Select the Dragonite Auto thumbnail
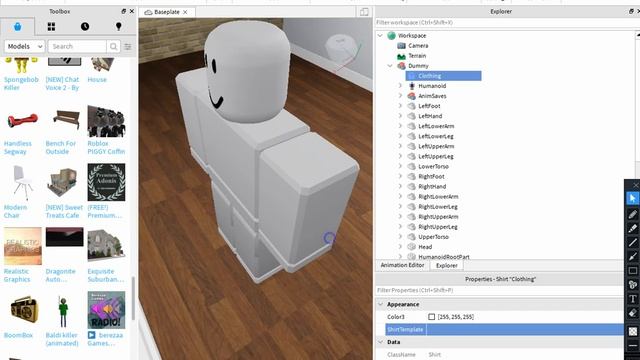Image resolution: width=640 pixels, height=360 pixels. pyautogui.click(x=64, y=237)
